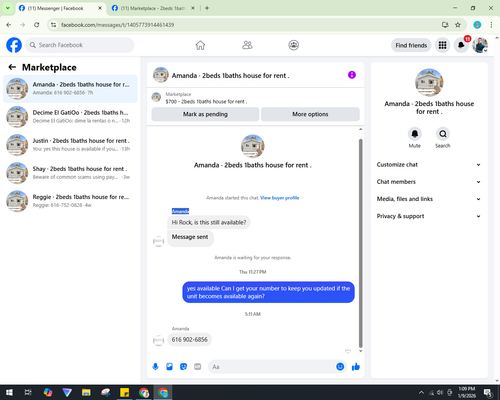Click the "Hi Rock, is this still available?" message
This screenshot has height=400, width=500.
click(209, 222)
